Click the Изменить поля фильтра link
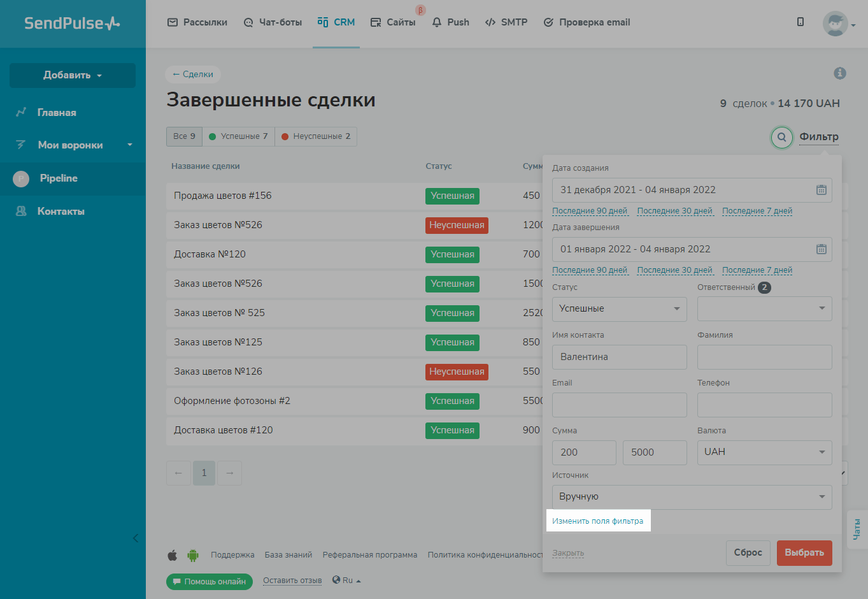 click(597, 521)
